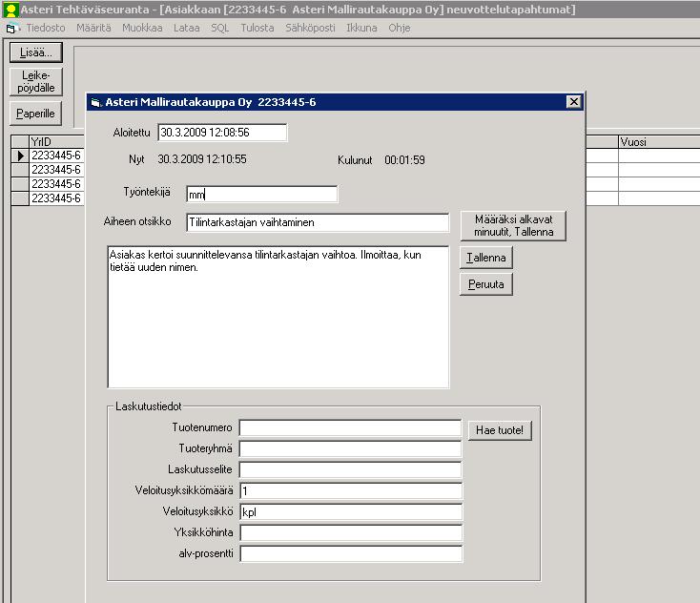Open the Ohje menu
This screenshot has width=700, height=603.
399,28
